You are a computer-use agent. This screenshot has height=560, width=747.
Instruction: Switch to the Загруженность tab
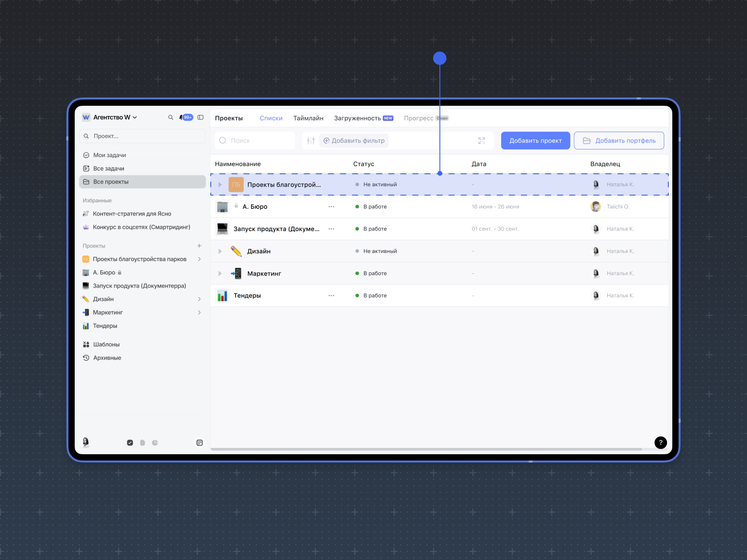pyautogui.click(x=357, y=118)
